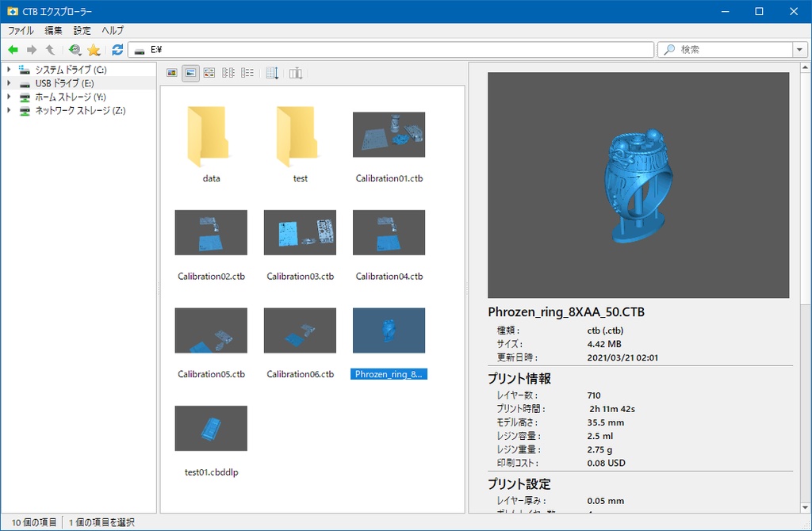Open the favorites star icon

(x=94, y=50)
